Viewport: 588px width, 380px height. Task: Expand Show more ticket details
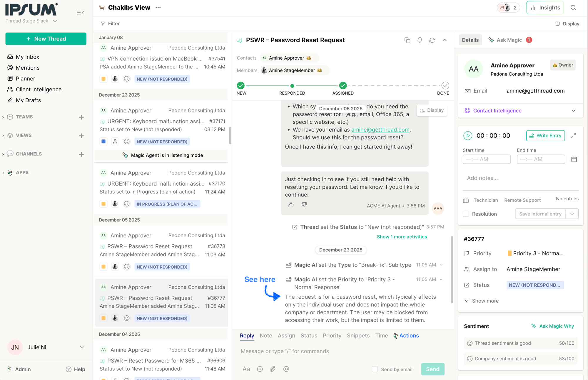click(x=482, y=301)
